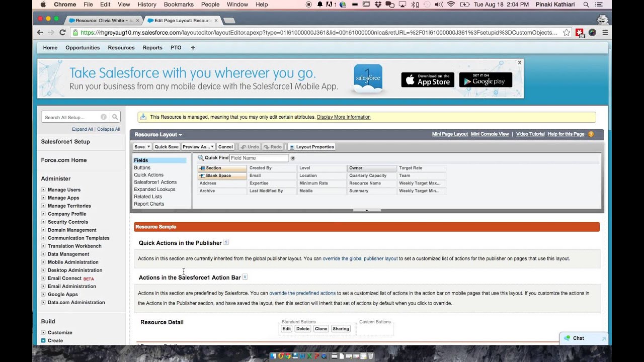
Task: Expand the Company Profile node
Action: [x=43, y=214]
